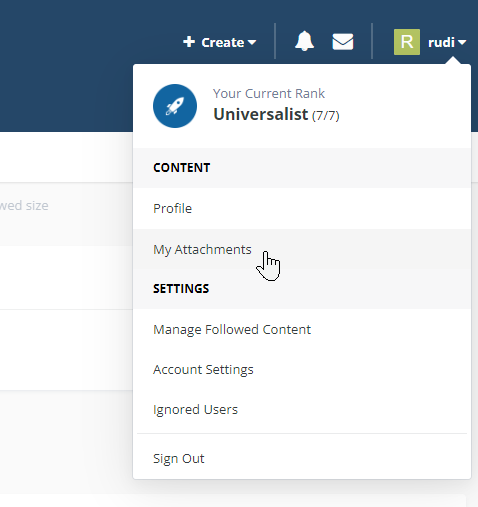Click the bell notifications icon
The image size is (478, 507).
[x=304, y=41]
